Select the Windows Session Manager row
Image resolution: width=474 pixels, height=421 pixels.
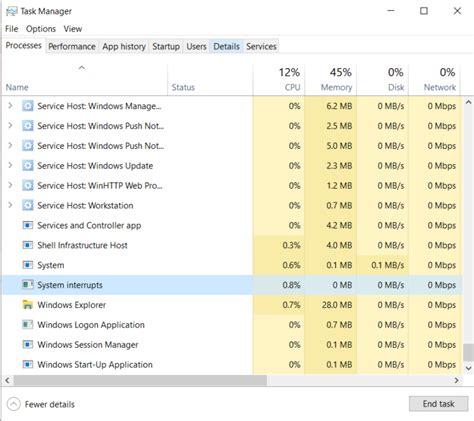233,344
